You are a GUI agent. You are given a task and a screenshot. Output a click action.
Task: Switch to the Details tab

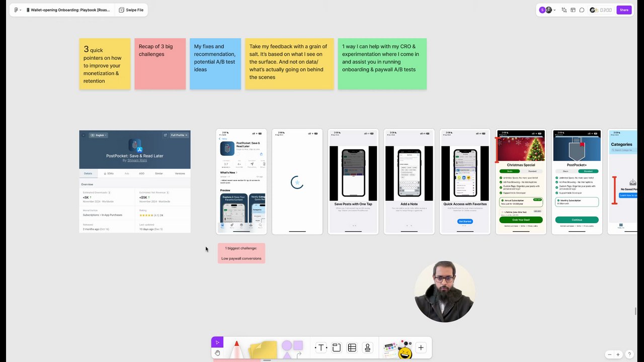point(88,173)
